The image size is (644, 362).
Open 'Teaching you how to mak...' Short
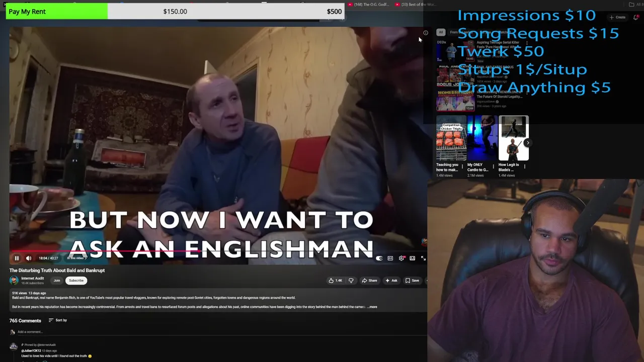tap(451, 138)
